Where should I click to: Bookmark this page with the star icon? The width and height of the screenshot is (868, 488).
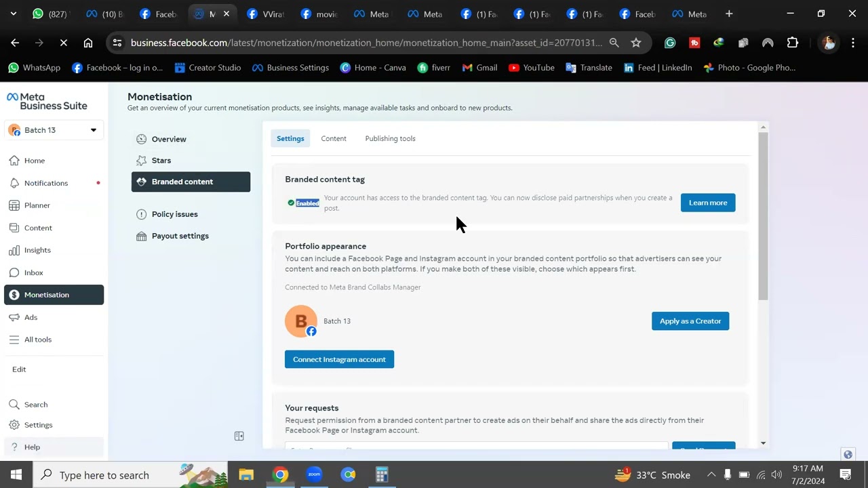636,43
